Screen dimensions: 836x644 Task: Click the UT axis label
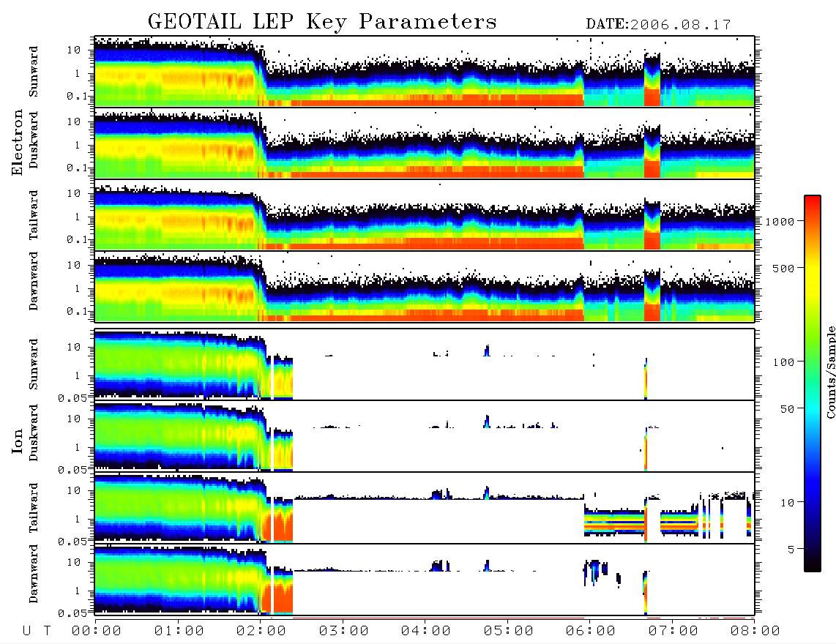(x=37, y=631)
